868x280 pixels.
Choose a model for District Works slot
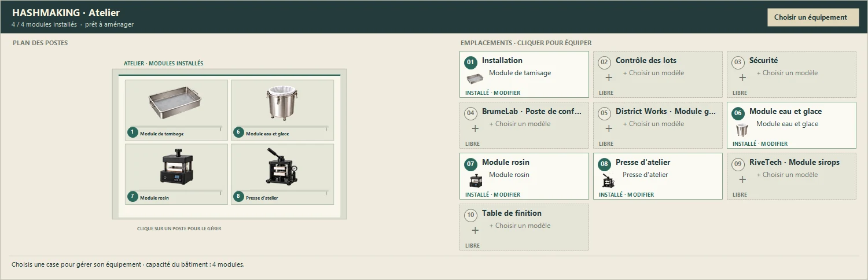[653, 124]
